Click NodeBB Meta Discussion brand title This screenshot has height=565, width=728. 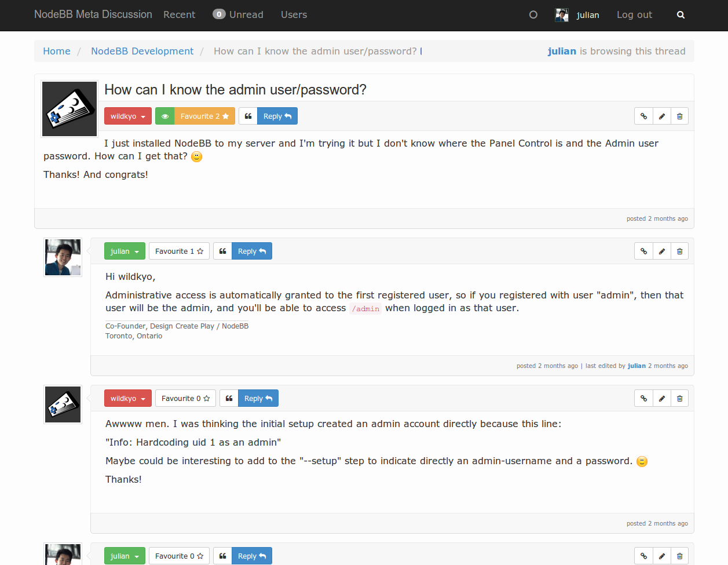(93, 14)
